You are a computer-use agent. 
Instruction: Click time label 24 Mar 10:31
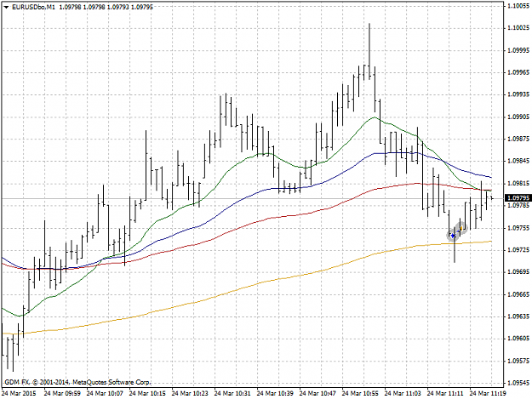[232, 393]
